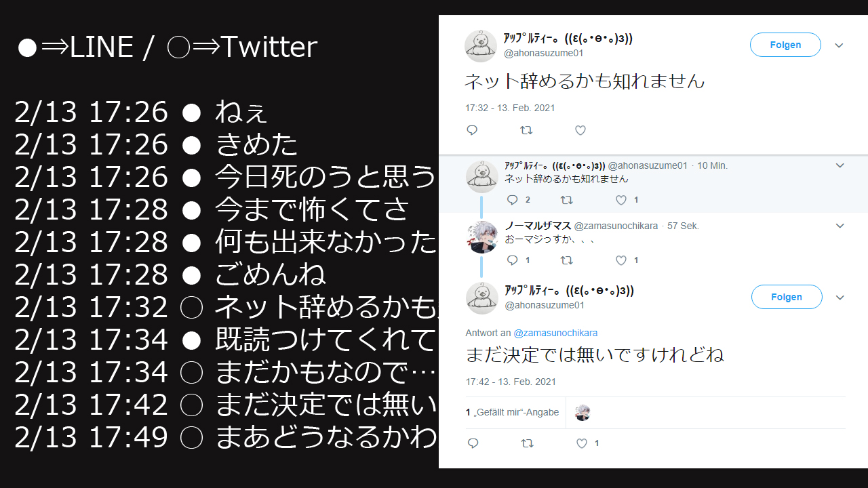Click reply icon under top tweet

(x=473, y=131)
